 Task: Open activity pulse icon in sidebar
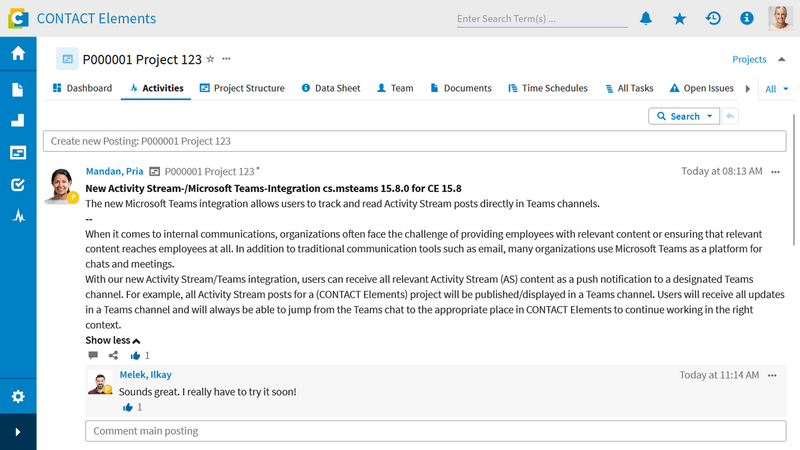[x=18, y=216]
